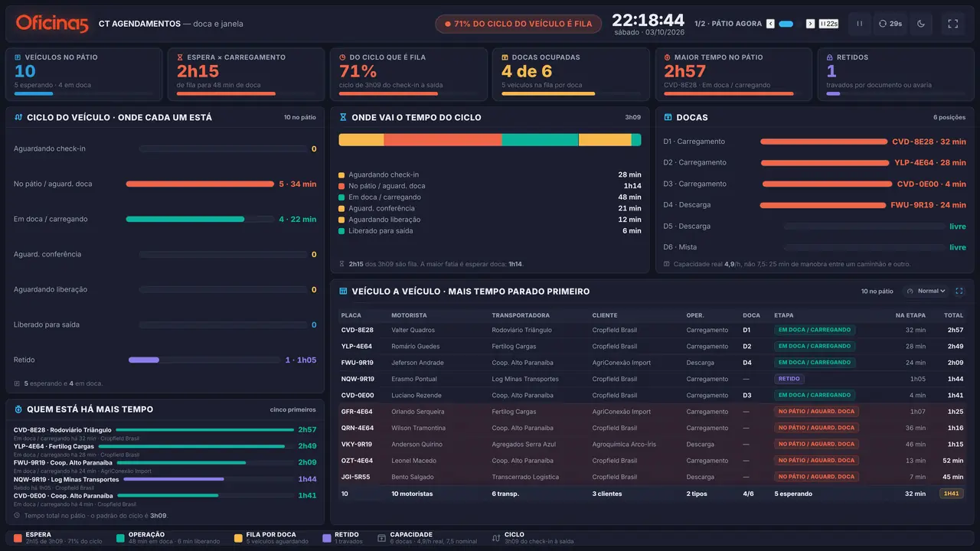The height and width of the screenshot is (551, 980).
Task: Click the Ciclo icon in the footer legend
Action: coord(496,538)
